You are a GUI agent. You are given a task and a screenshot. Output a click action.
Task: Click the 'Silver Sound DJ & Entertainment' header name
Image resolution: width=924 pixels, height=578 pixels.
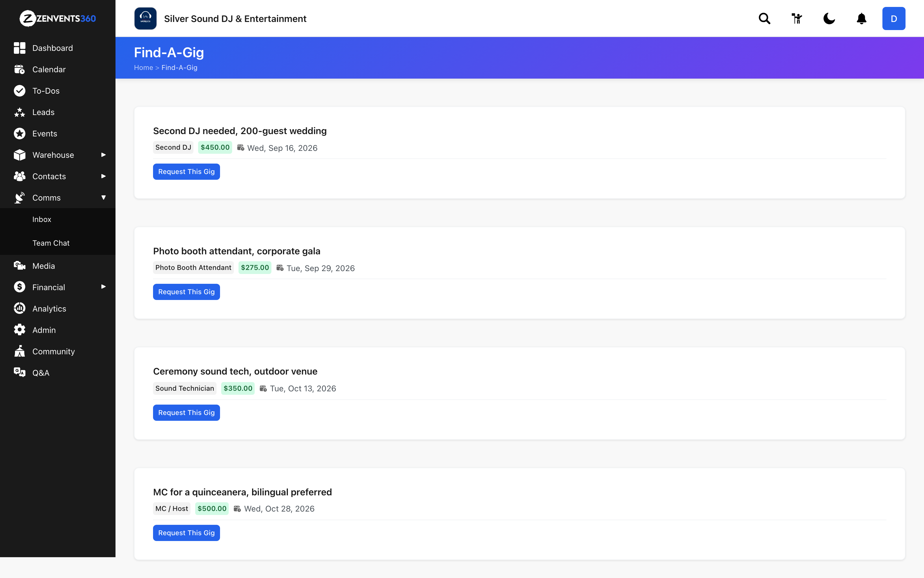[235, 19]
